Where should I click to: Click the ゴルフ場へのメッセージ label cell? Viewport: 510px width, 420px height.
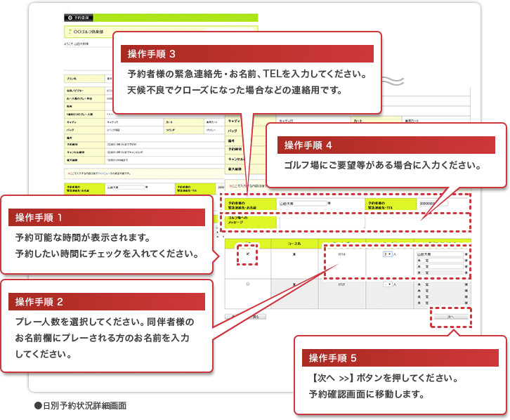[x=251, y=222]
